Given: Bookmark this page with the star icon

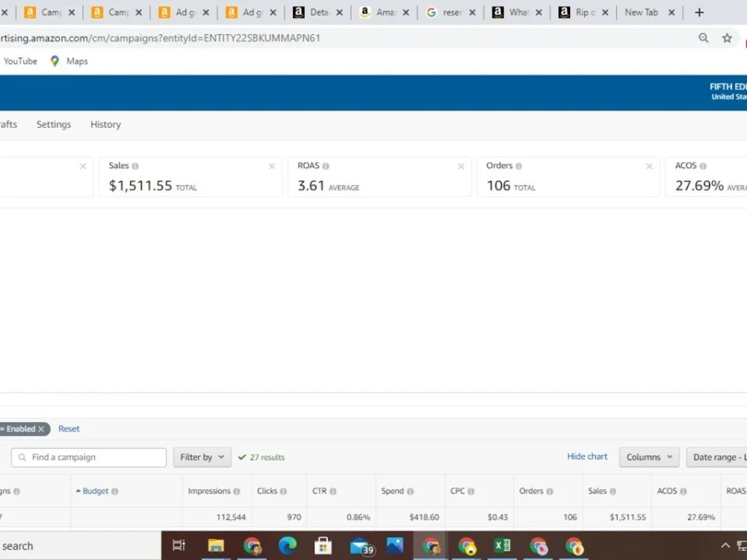Looking at the screenshot, I should (727, 38).
